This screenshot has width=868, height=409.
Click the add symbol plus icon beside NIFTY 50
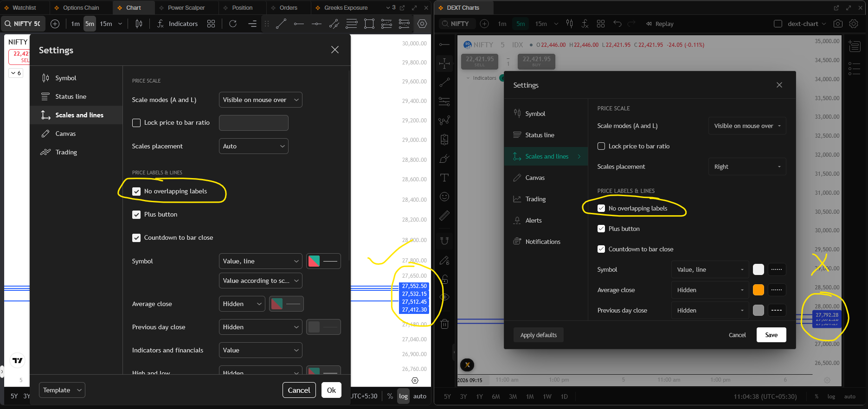click(55, 24)
